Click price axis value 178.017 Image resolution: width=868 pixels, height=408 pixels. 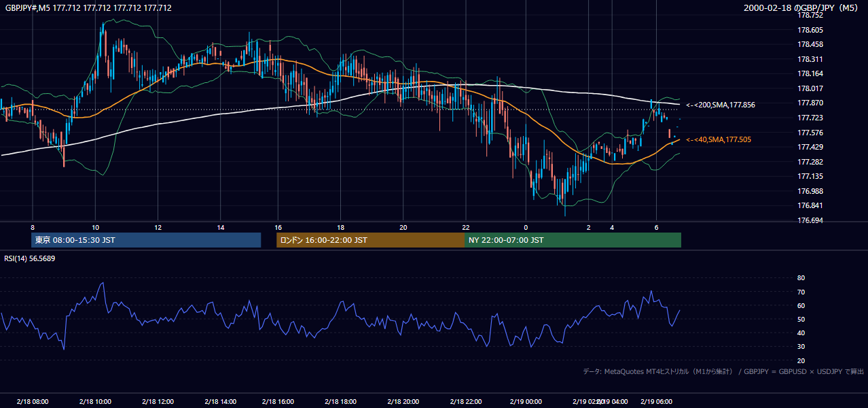coord(810,88)
